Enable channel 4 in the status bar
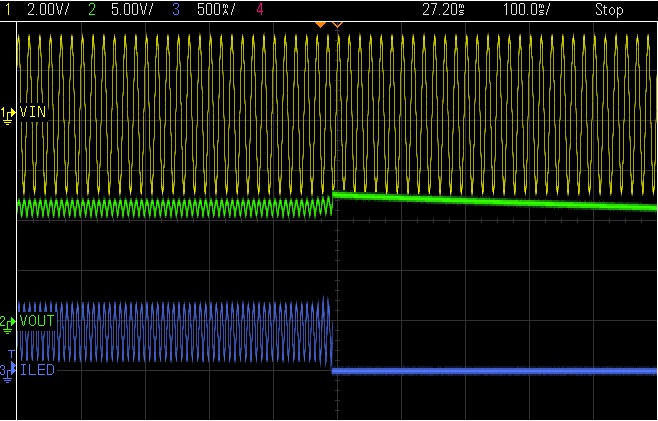The height and width of the screenshot is (421, 658). coord(260,10)
